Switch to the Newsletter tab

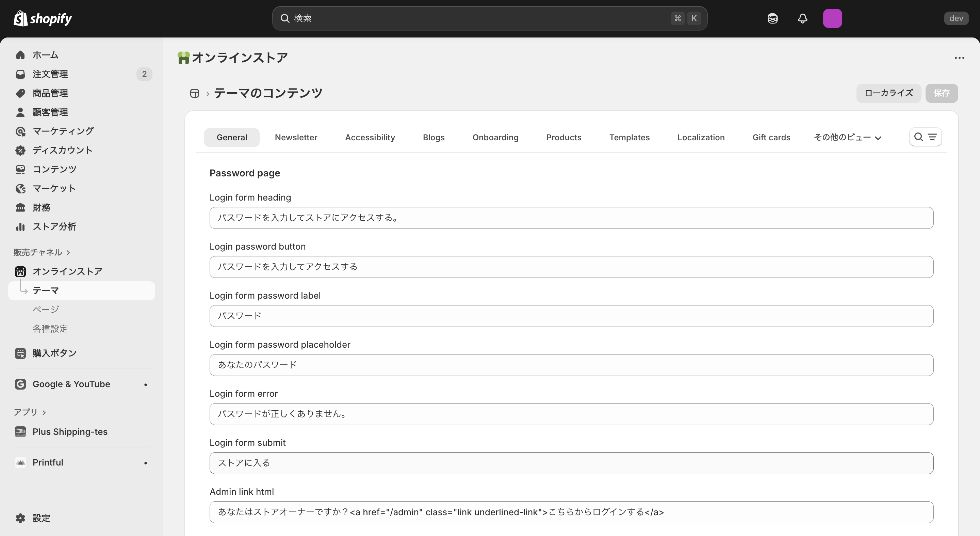(296, 138)
